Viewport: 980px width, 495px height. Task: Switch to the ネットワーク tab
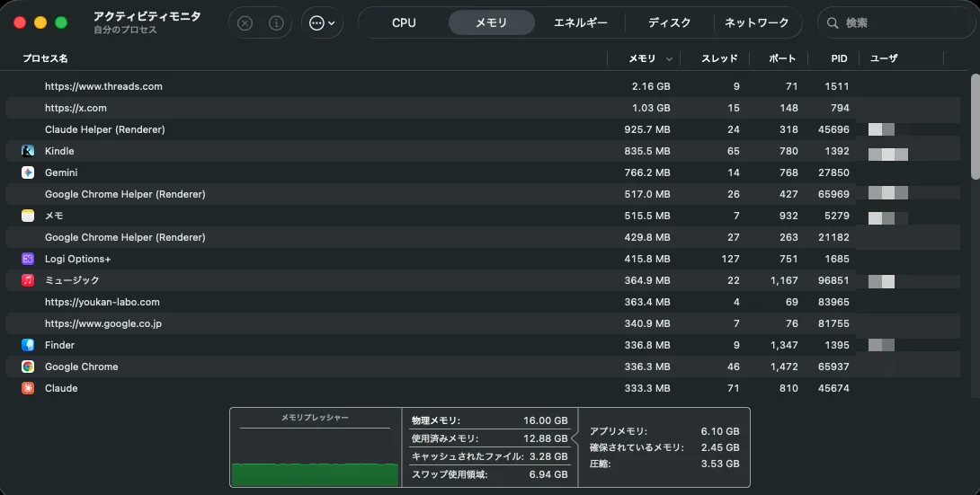[756, 23]
